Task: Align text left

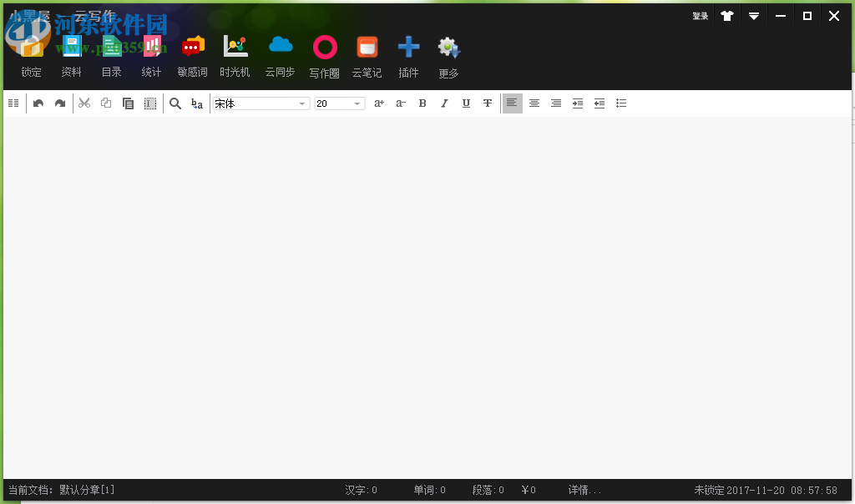Action: point(512,103)
